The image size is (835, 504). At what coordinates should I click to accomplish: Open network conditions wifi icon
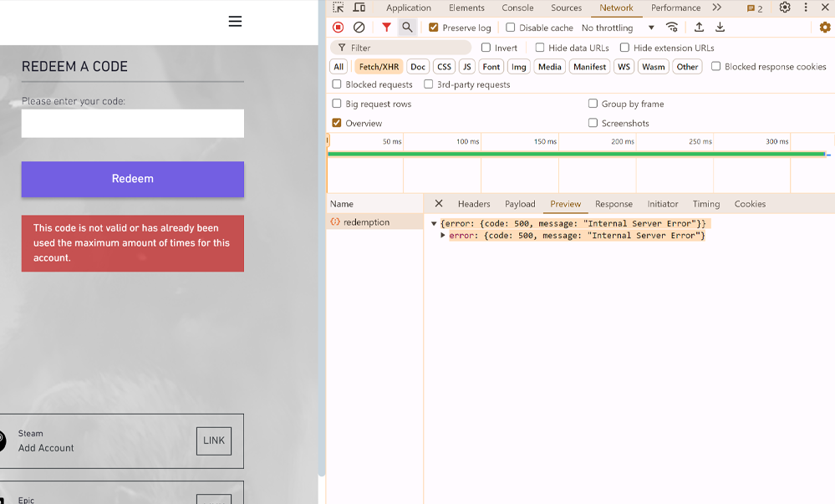click(x=672, y=28)
